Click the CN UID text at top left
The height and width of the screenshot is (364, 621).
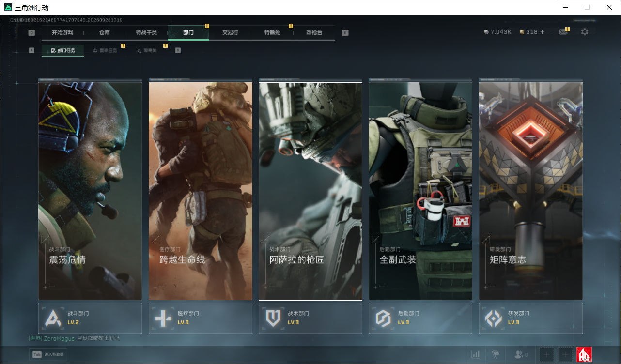click(x=66, y=20)
